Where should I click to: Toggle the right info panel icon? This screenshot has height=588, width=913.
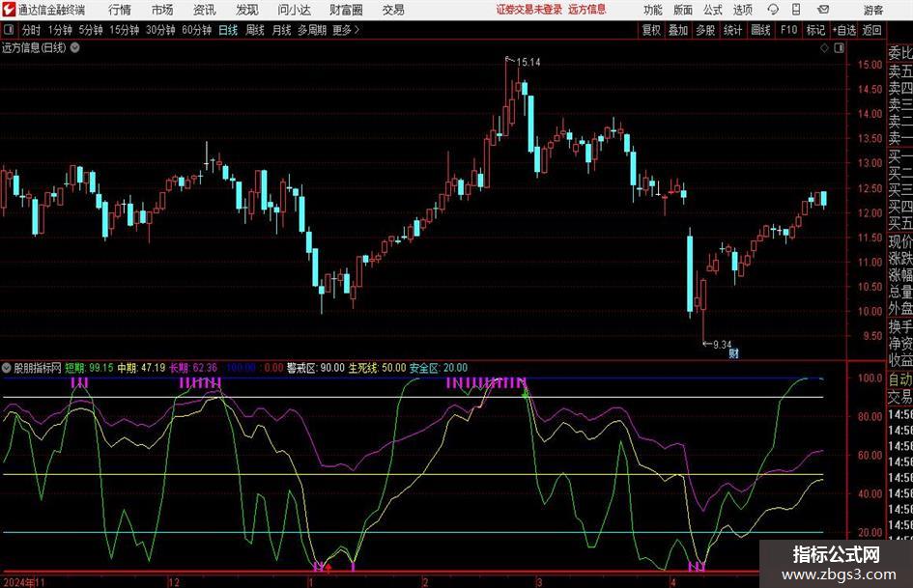[x=839, y=47]
